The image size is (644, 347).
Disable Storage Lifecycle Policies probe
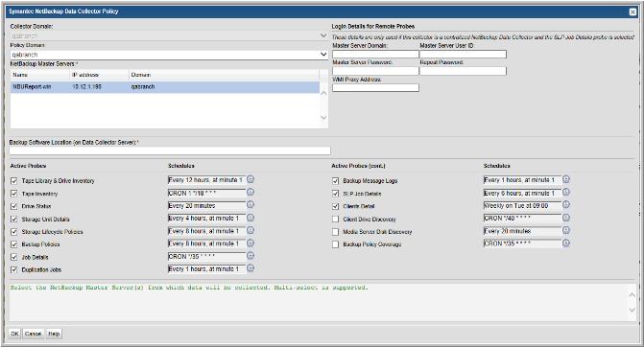point(14,232)
